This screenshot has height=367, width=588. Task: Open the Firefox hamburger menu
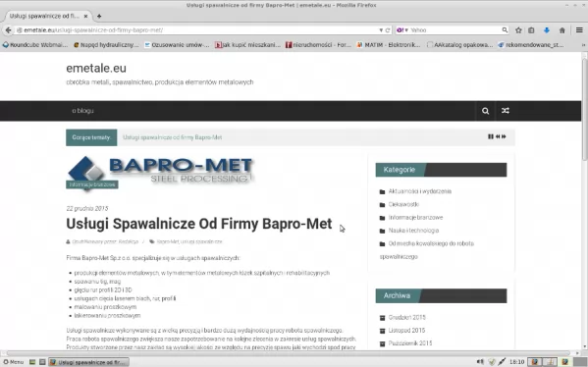click(579, 30)
